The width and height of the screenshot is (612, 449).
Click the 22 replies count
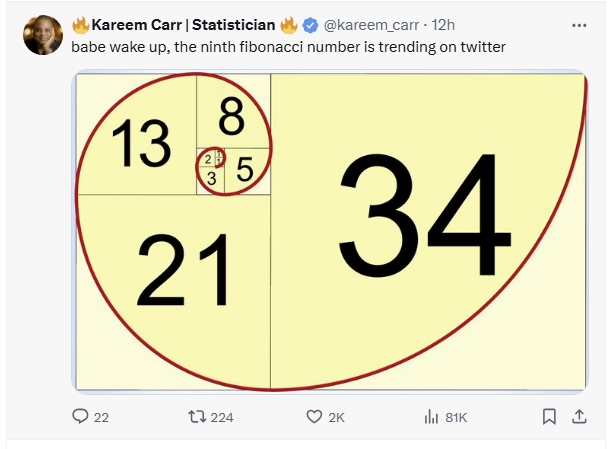101,418
